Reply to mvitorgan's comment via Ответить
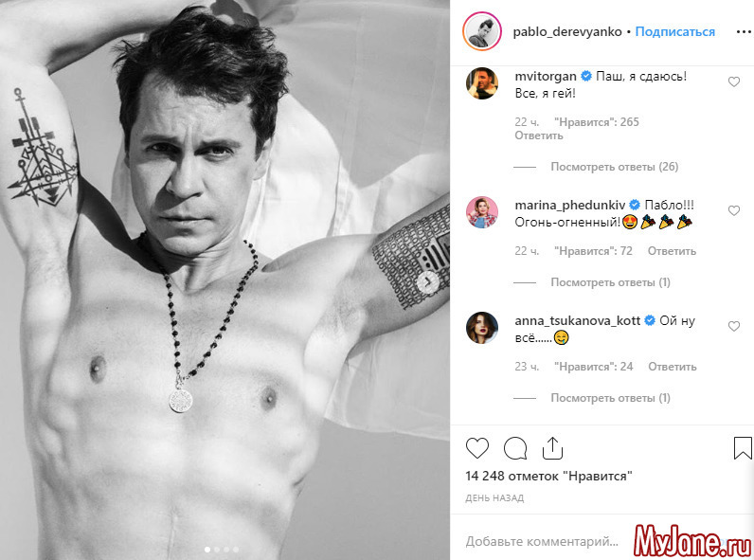The height and width of the screenshot is (560, 754). pos(539,135)
